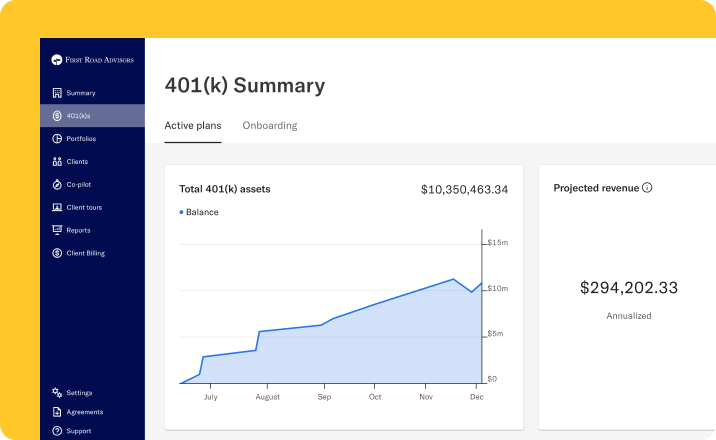Open the Client Billing text link
The width and height of the screenshot is (716, 440).
tap(86, 254)
